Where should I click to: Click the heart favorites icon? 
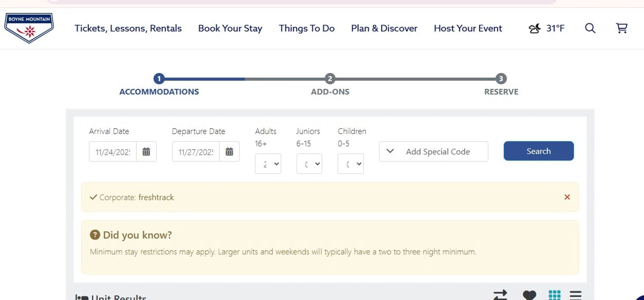click(x=529, y=295)
